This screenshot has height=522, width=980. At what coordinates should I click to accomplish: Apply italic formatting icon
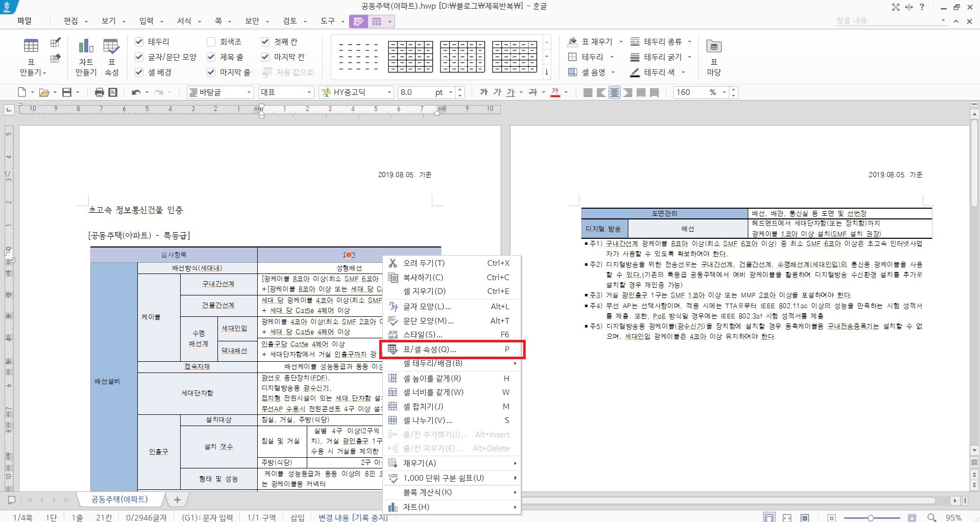pos(497,92)
